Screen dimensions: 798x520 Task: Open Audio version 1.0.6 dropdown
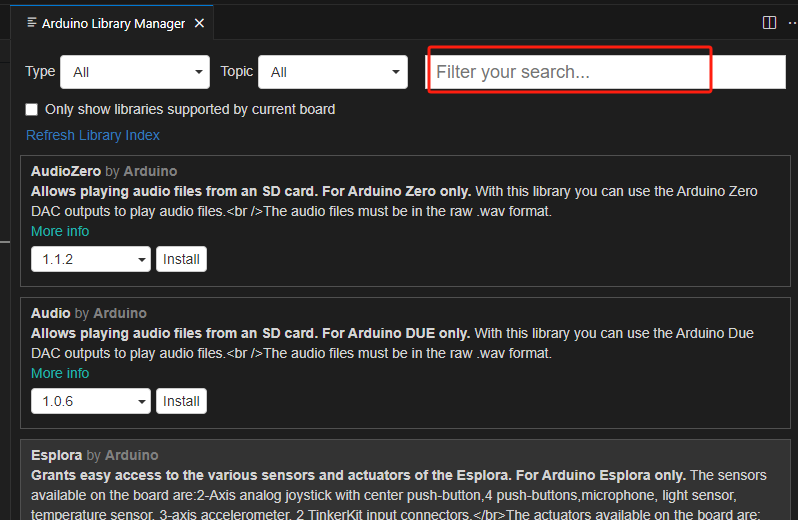point(91,401)
